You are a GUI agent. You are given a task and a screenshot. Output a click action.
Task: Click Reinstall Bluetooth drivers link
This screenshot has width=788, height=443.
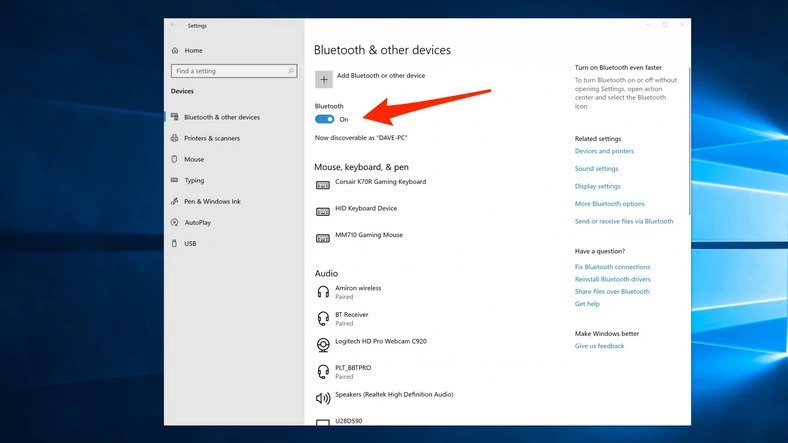(613, 279)
